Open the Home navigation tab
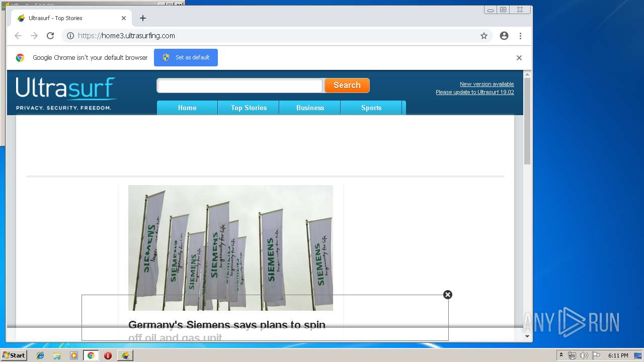 point(187,108)
